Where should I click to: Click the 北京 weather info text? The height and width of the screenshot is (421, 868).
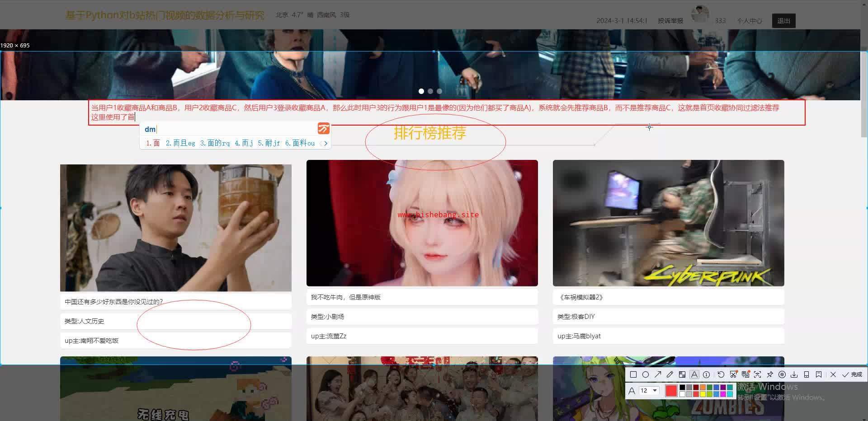click(x=313, y=15)
